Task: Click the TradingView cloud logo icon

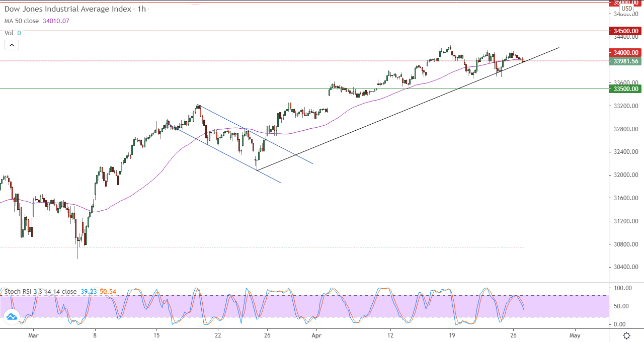Action: click(11, 317)
